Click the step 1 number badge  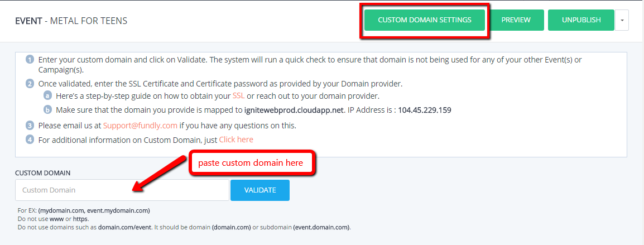[30, 59]
